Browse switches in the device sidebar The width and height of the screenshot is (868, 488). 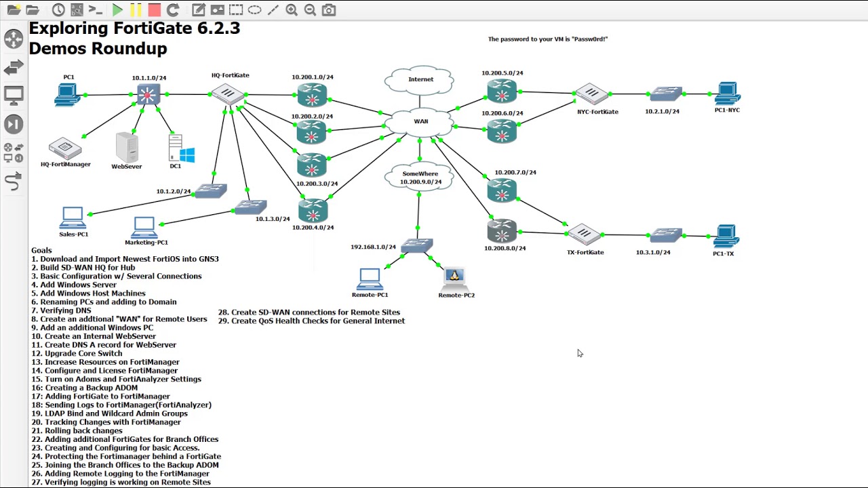(x=14, y=67)
